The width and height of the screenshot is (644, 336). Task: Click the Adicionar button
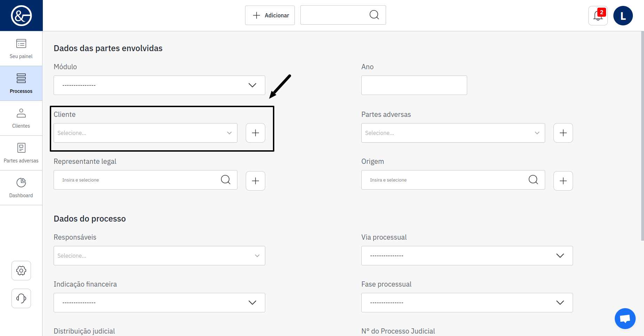click(270, 15)
